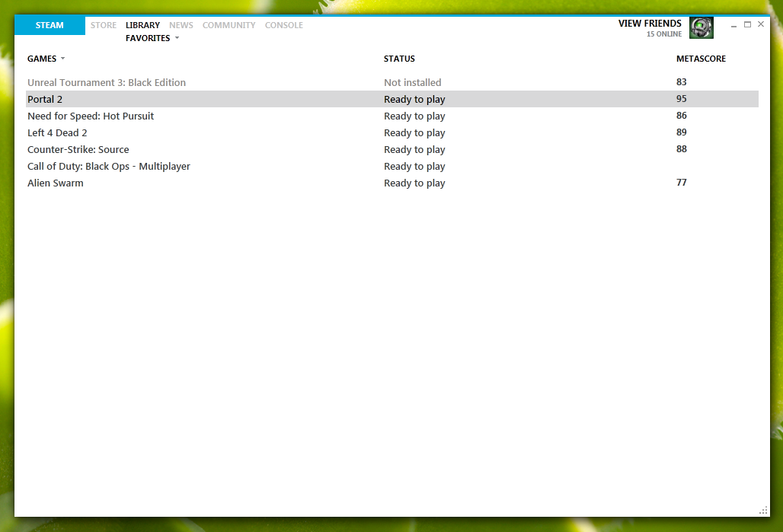Click Ready to play for Counter-Strike: Source
Screen dimensions: 783x532
pyautogui.click(x=414, y=150)
